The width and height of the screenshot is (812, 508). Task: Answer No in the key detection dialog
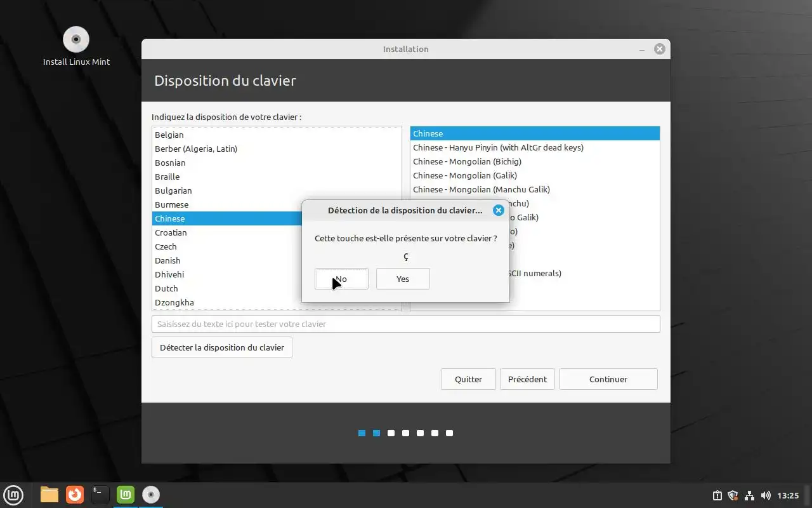coord(341,279)
